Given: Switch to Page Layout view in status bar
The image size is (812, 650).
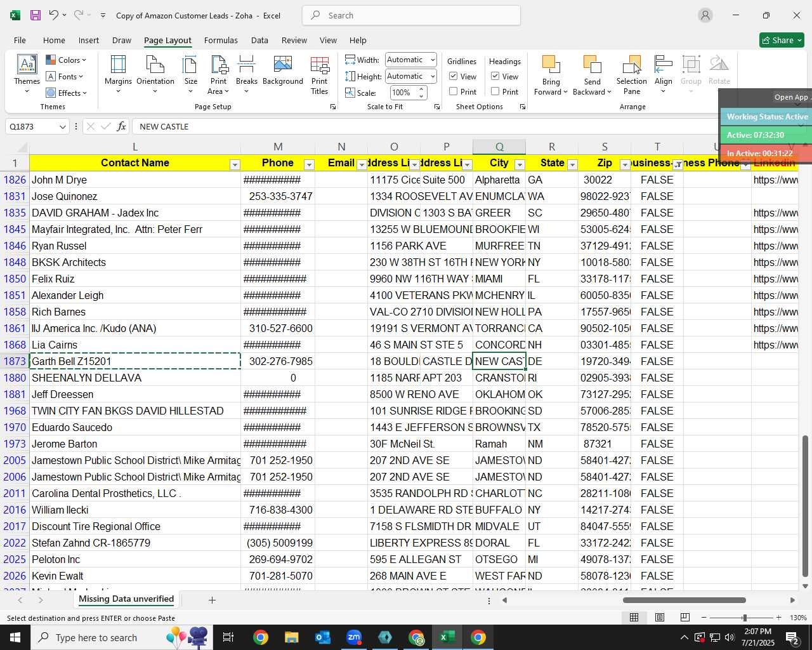Looking at the screenshot, I should click(x=660, y=618).
